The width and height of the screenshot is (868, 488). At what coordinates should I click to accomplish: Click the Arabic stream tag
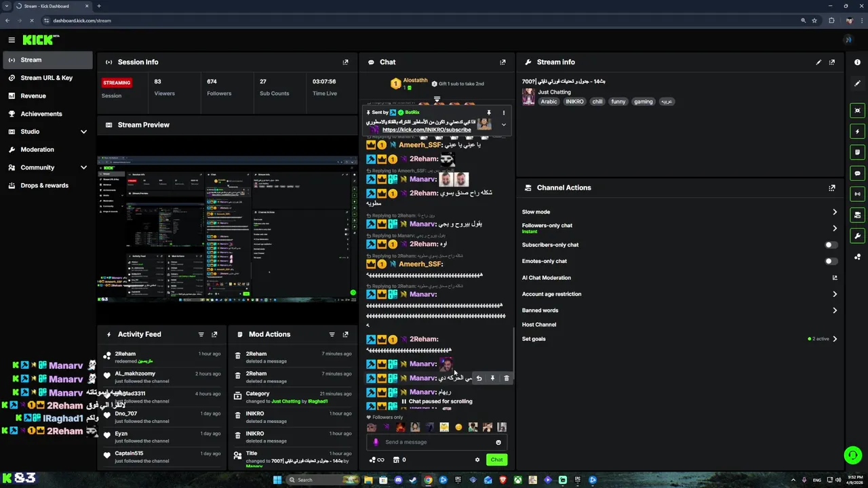tap(549, 102)
